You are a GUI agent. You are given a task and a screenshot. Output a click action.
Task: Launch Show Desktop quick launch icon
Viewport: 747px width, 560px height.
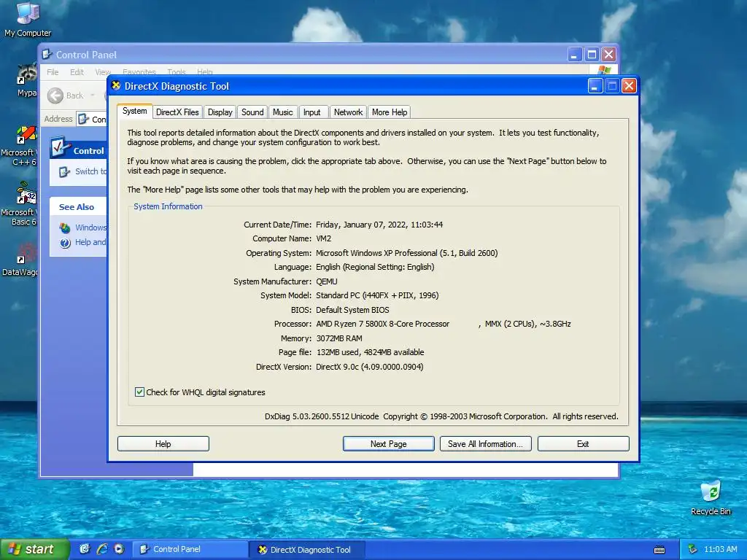pos(85,549)
